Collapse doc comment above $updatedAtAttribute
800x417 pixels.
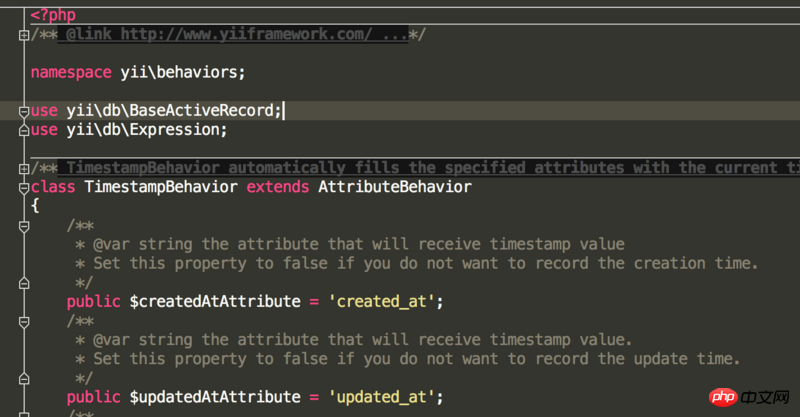pyautogui.click(x=24, y=322)
